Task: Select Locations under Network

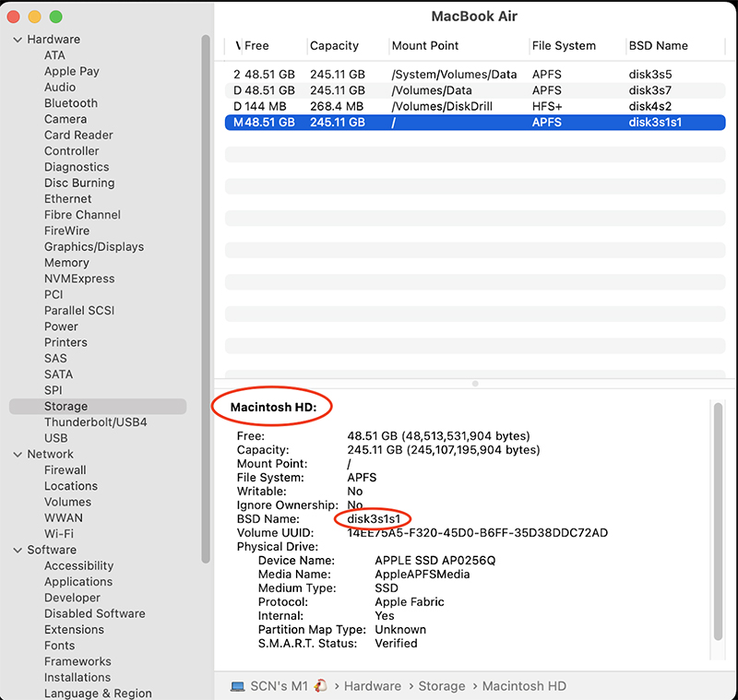Action: click(x=71, y=486)
